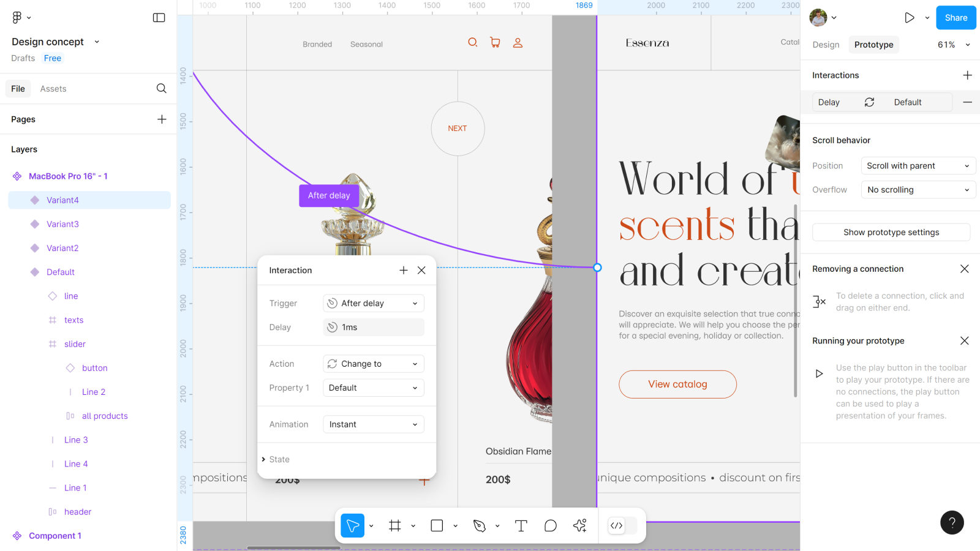Select the Comment tool

click(x=551, y=525)
